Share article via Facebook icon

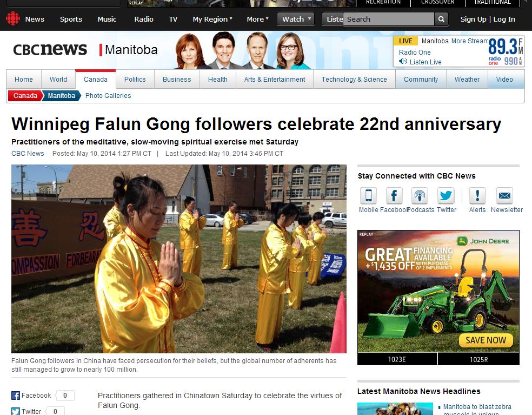tap(16, 396)
